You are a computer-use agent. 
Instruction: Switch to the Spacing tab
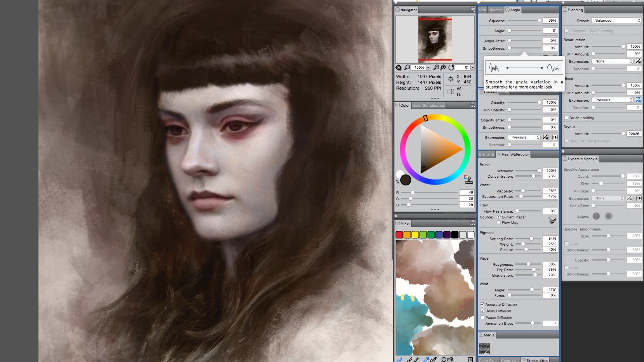click(495, 10)
